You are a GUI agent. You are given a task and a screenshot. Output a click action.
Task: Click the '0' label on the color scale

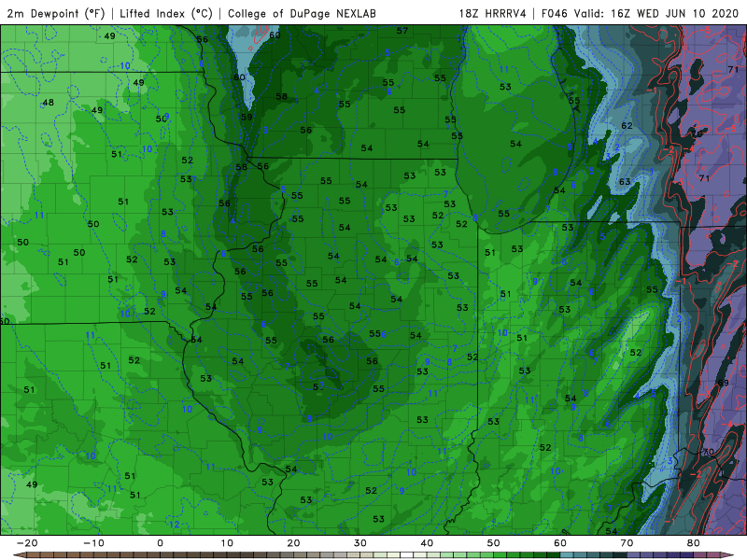160,543
